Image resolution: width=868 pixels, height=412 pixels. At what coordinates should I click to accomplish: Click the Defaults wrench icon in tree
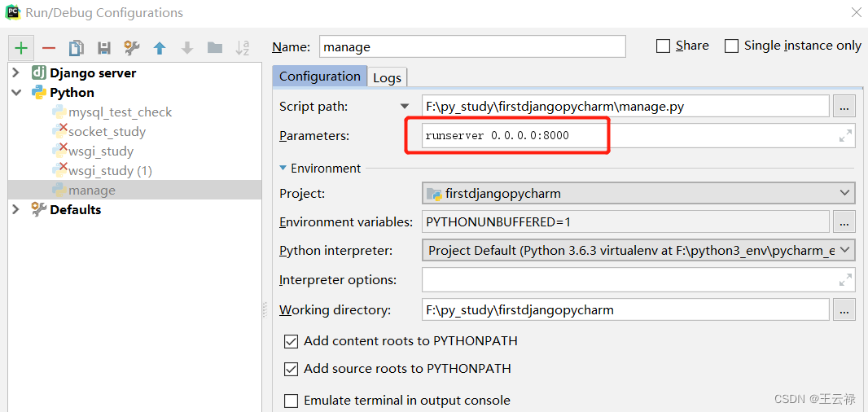pos(39,209)
